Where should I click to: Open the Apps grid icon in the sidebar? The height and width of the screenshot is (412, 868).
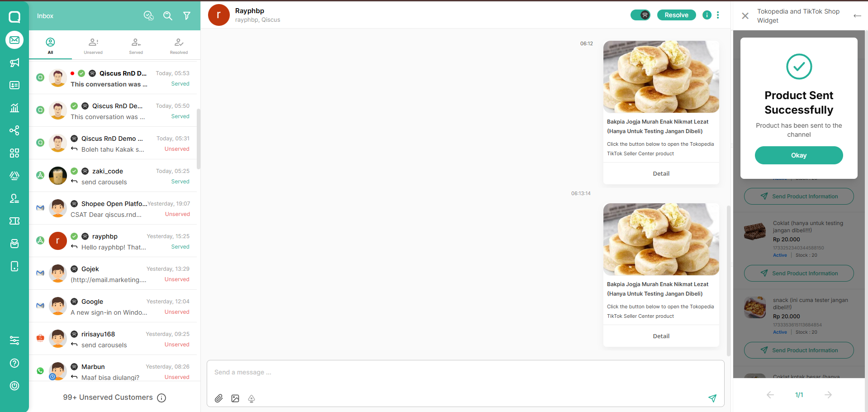click(14, 153)
